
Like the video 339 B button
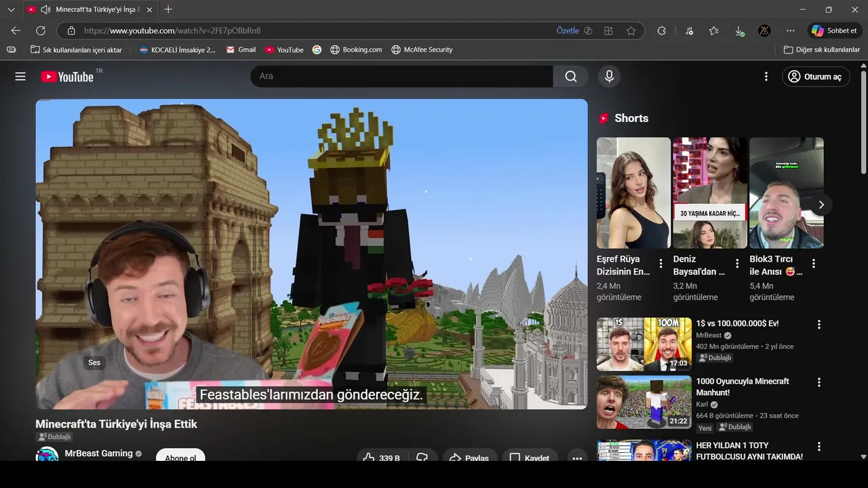[381, 455]
